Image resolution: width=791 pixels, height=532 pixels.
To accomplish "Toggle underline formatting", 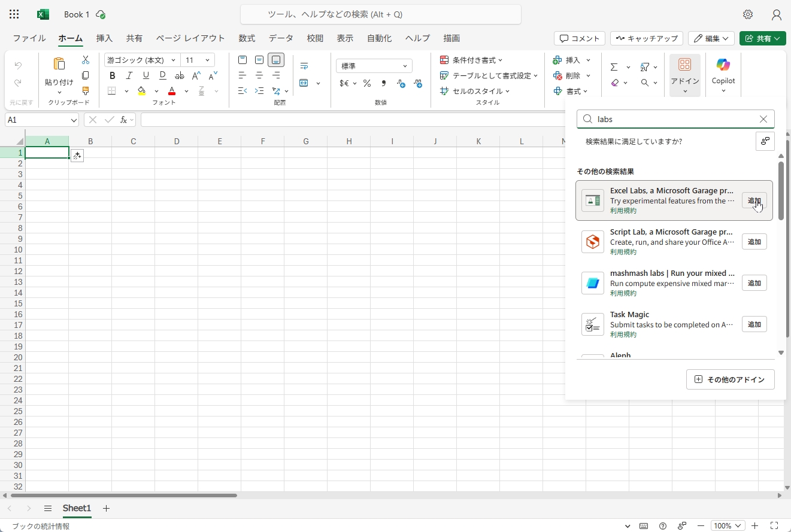I will point(146,75).
